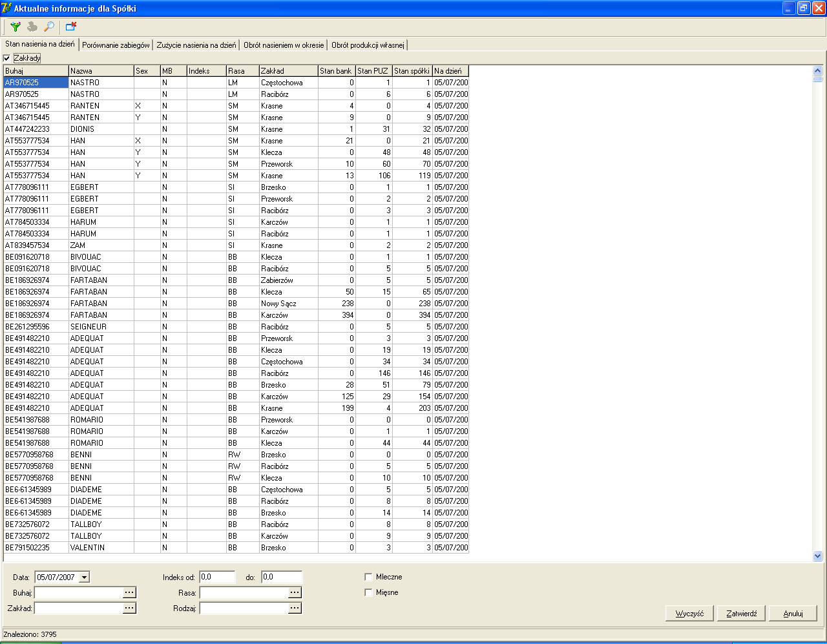The height and width of the screenshot is (644, 827).
Task: Open the Obrót nasieniem w okresie tab
Action: pos(284,45)
